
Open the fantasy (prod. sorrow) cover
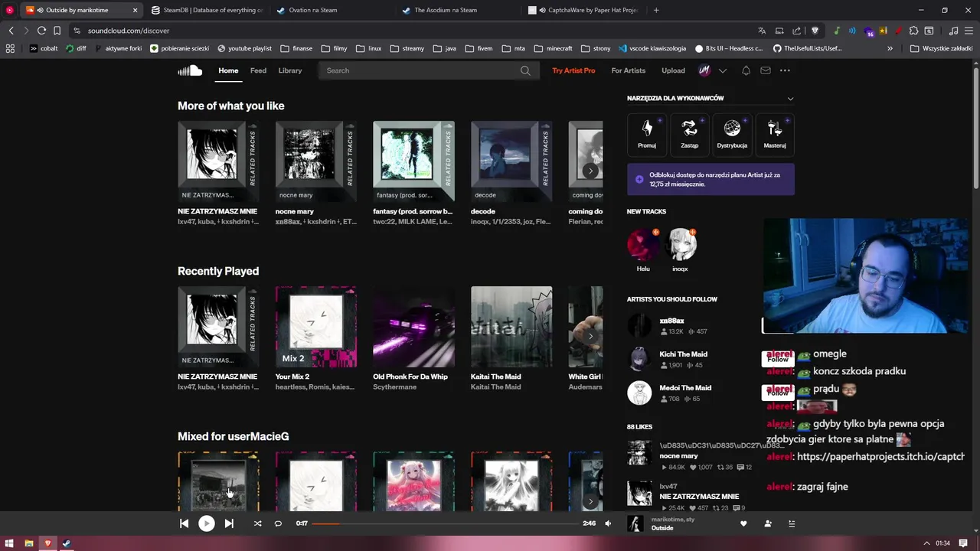(x=413, y=161)
